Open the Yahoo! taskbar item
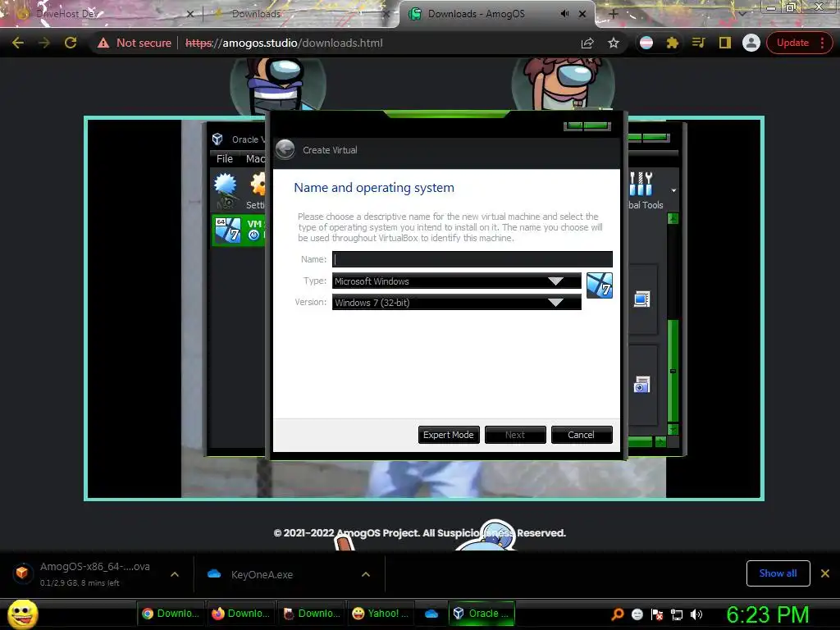The image size is (840, 630). (382, 614)
